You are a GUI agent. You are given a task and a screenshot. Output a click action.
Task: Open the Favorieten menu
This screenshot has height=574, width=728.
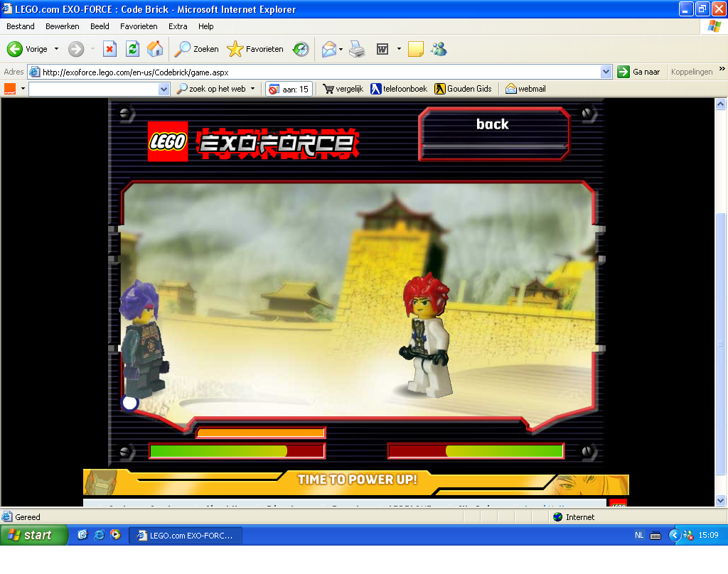[139, 26]
